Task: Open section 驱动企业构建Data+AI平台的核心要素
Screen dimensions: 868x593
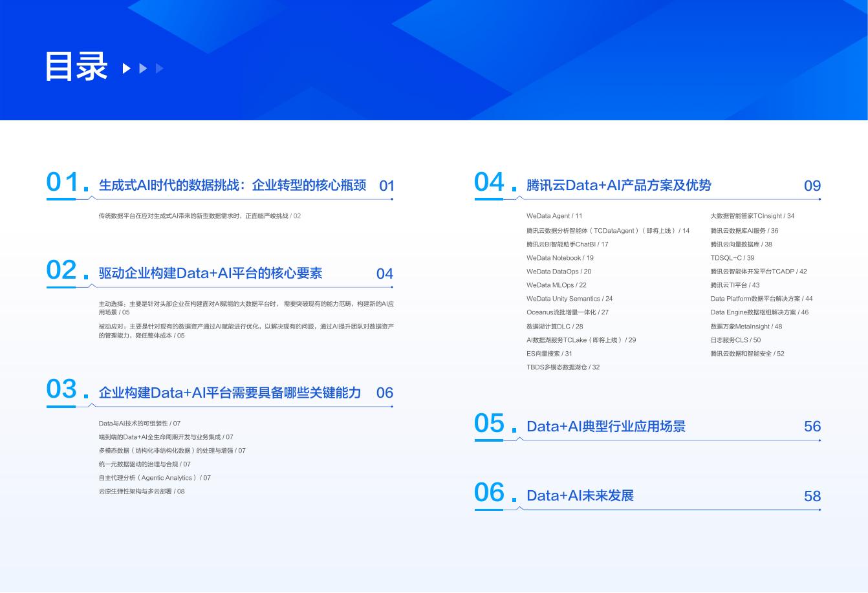Action: (x=210, y=273)
